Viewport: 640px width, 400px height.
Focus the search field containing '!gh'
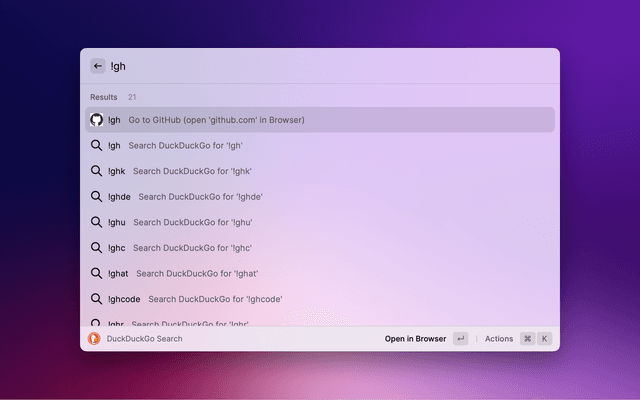click(x=320, y=66)
